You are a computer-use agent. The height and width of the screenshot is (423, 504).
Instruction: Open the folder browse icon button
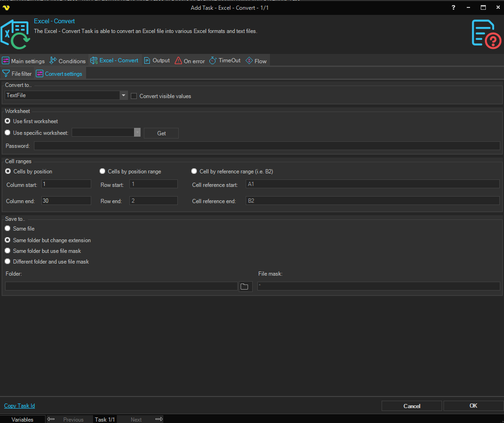coord(245,286)
